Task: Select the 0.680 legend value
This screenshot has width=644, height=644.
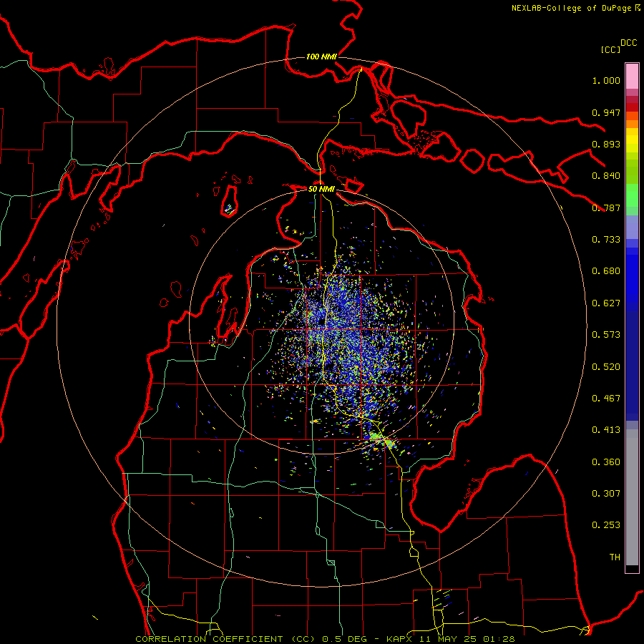Action: click(606, 271)
